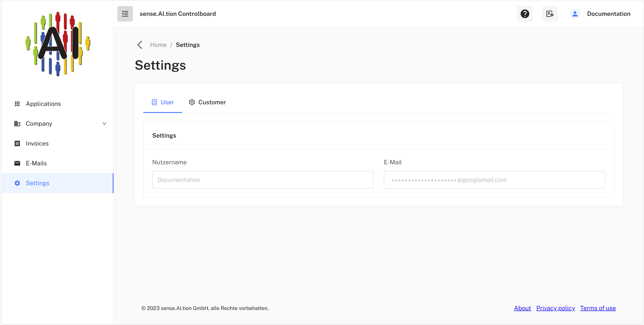Click the E-Mails envelope icon

pos(17,163)
